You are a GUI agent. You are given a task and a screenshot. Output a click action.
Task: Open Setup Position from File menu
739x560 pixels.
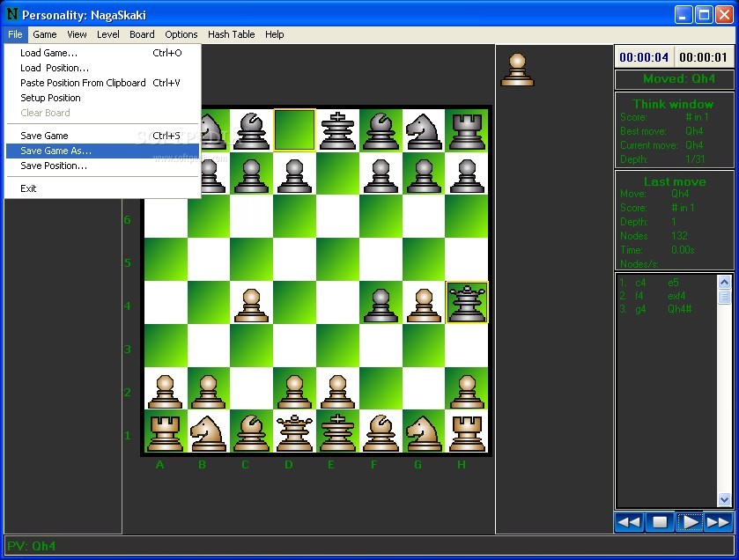tap(103, 98)
